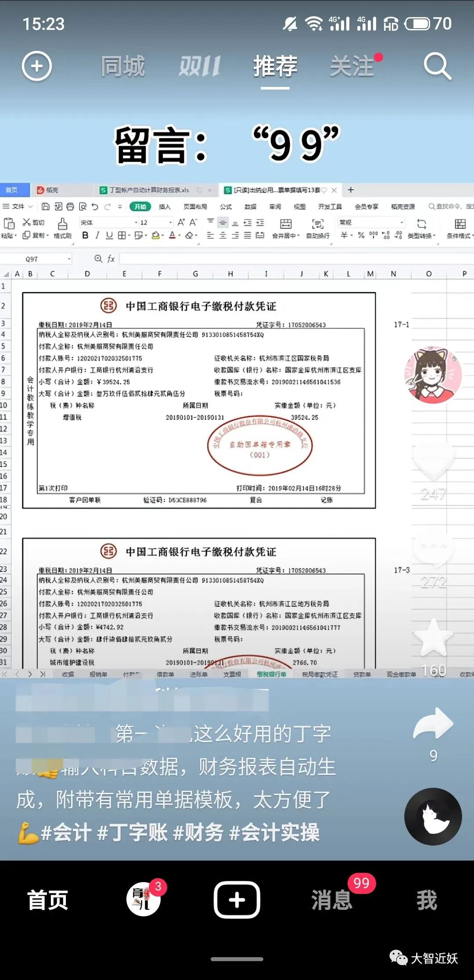Open the search magnifier icon
The width and height of the screenshot is (474, 980).
(x=437, y=66)
